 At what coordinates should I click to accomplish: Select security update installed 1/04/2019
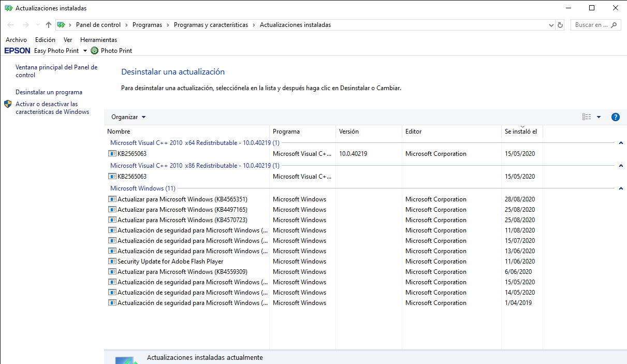[x=325, y=303]
